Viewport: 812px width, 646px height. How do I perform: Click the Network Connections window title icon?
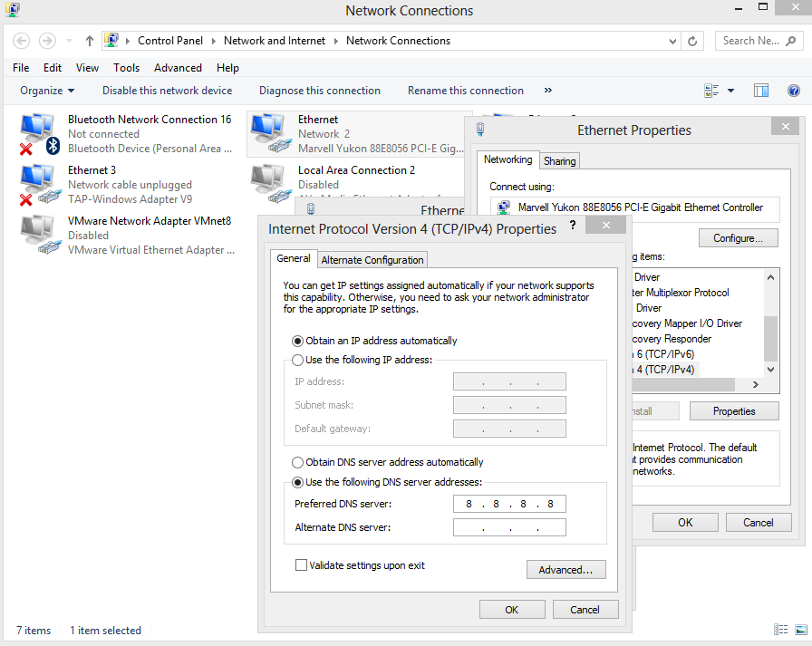13,9
